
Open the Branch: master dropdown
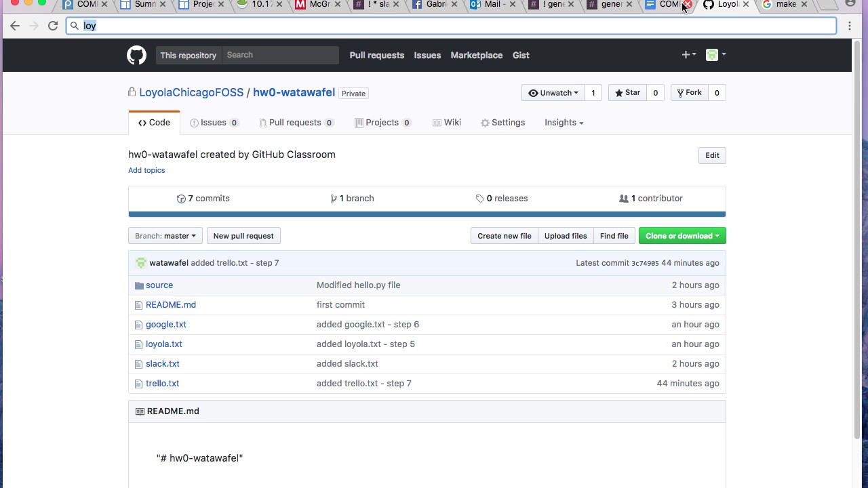coord(165,236)
